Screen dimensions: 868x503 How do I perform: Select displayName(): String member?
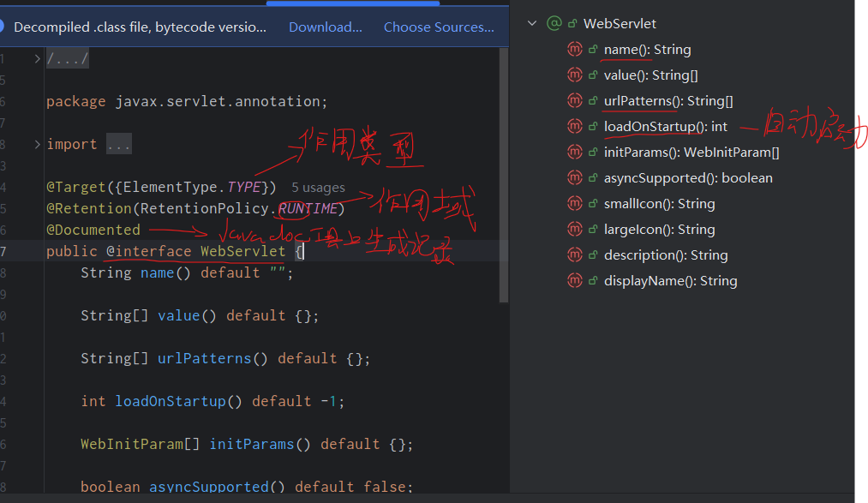[x=670, y=281]
